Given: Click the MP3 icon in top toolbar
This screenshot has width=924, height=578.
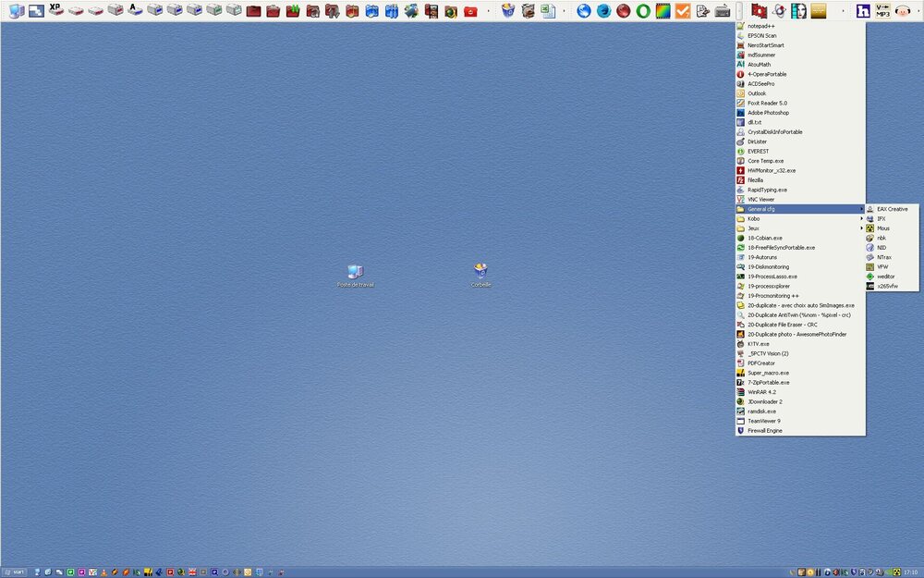Looking at the screenshot, I should pyautogui.click(x=883, y=11).
